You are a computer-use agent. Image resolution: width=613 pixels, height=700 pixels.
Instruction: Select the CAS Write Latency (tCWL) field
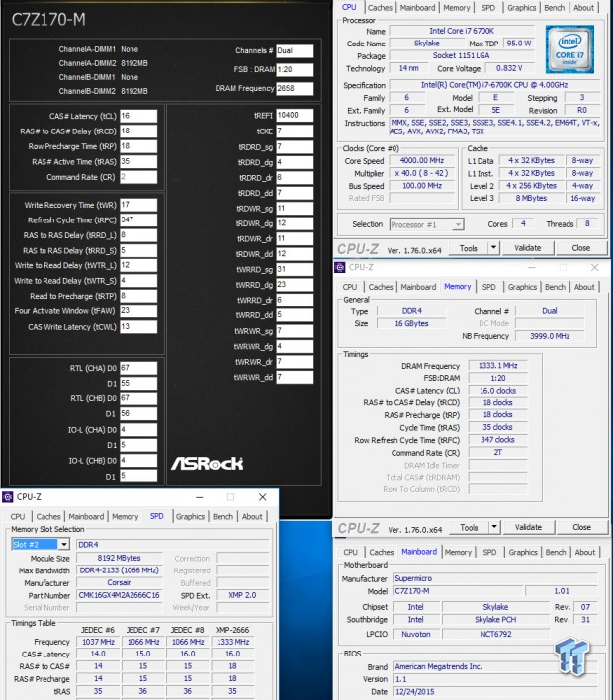point(138,327)
